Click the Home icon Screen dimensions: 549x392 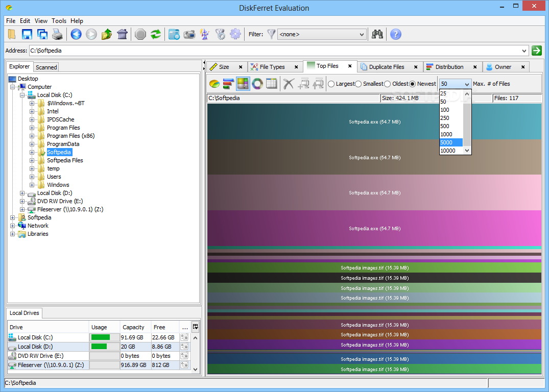point(122,34)
